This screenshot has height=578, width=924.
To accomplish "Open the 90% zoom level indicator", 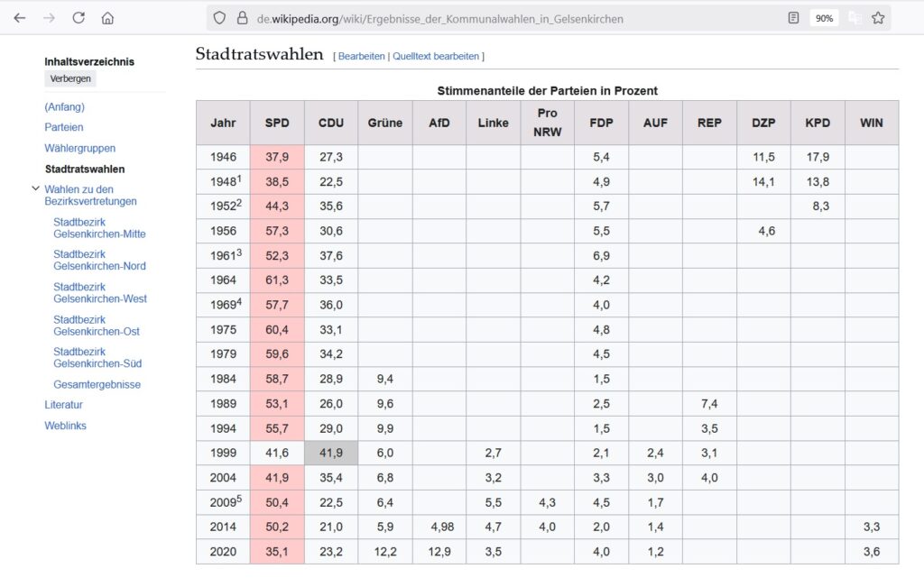I will pos(823,18).
